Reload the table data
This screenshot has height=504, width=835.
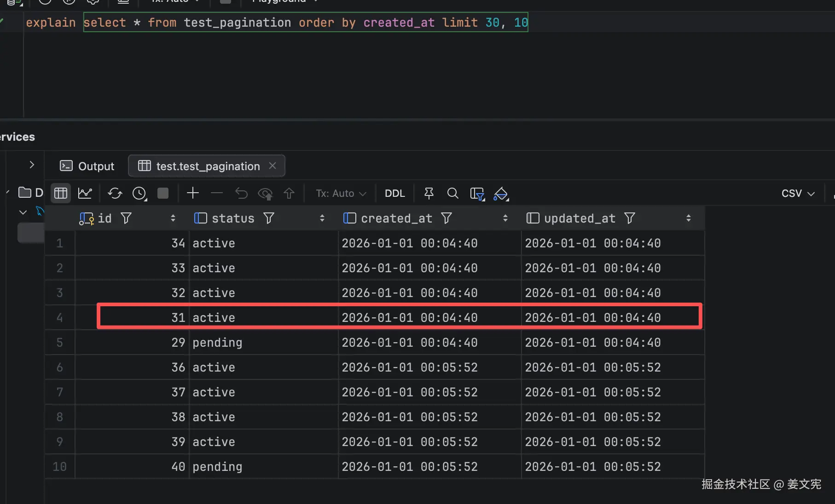[115, 193]
